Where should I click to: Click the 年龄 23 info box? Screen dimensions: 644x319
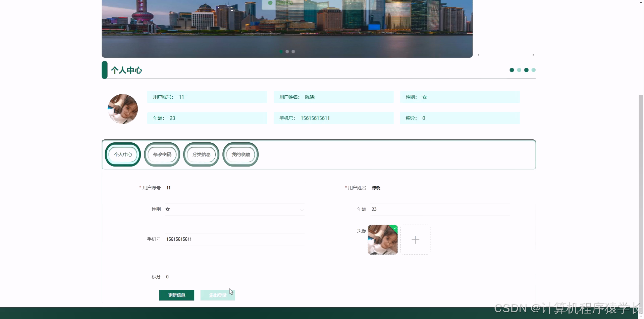207,118
